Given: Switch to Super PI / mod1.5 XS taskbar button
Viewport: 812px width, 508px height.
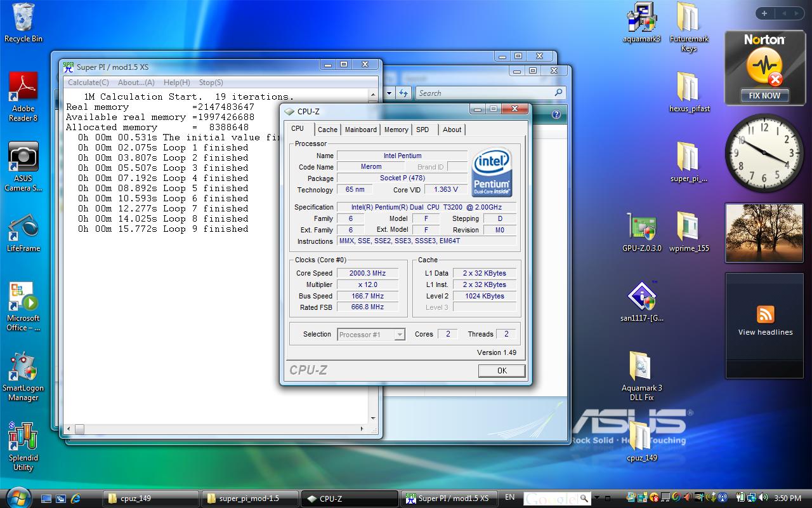Looking at the screenshot, I should click(x=450, y=498).
